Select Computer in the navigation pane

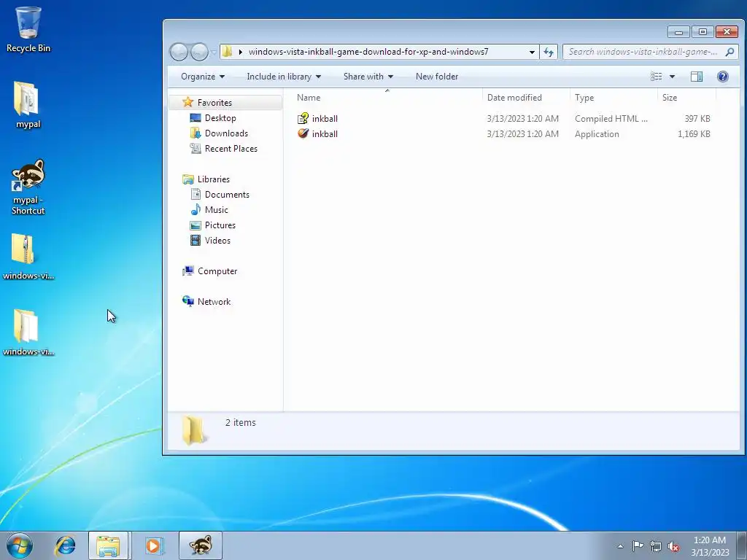click(217, 271)
